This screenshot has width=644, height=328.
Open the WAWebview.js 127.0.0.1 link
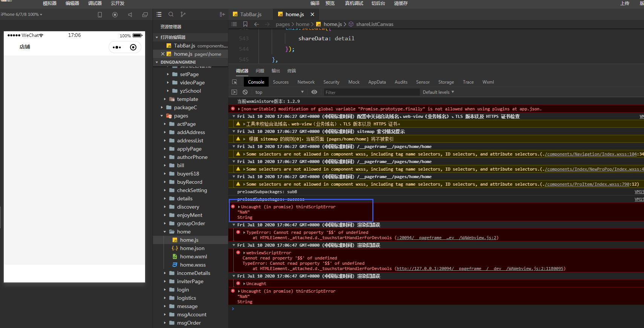point(480,269)
